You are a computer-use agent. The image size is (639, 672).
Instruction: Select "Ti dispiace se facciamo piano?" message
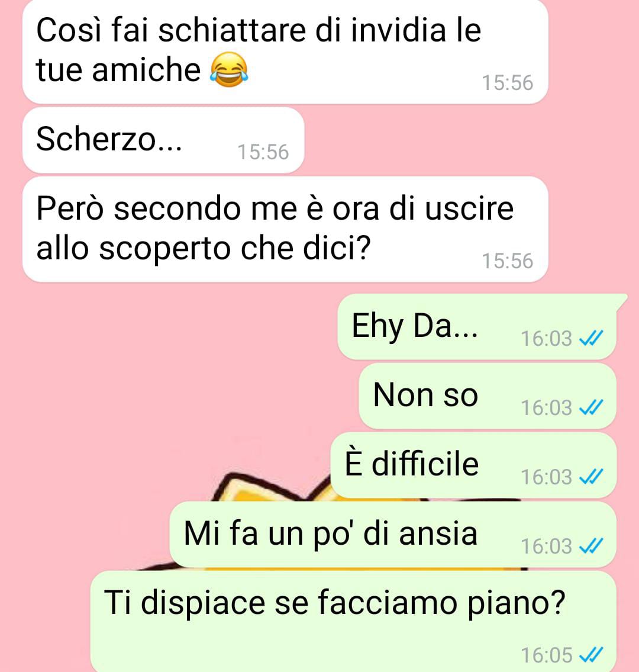pos(353,622)
